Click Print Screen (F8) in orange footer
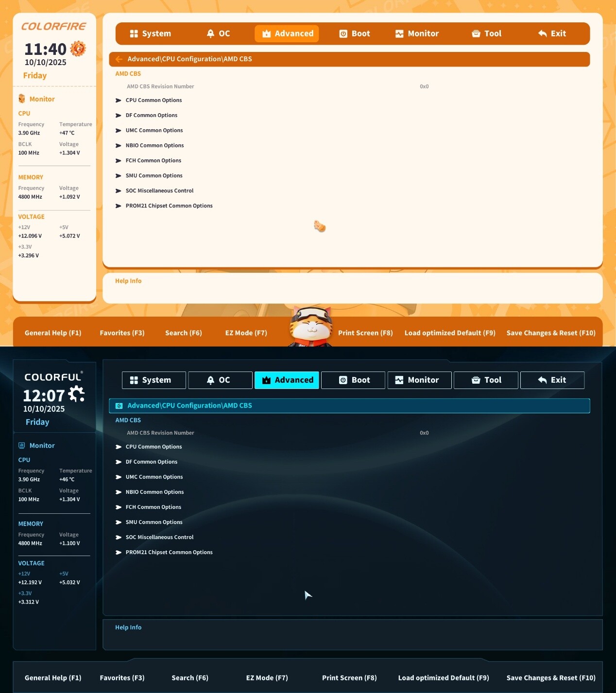 tap(365, 333)
